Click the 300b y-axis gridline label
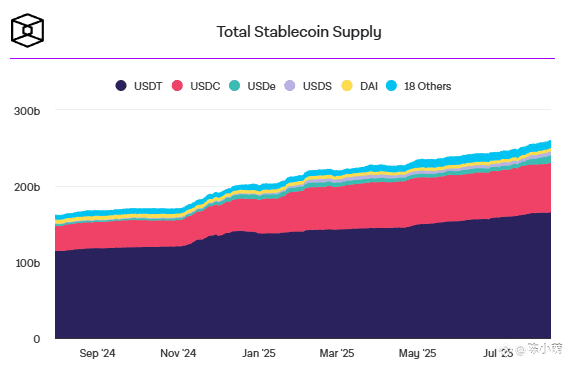The height and width of the screenshot is (367, 571). [27, 111]
